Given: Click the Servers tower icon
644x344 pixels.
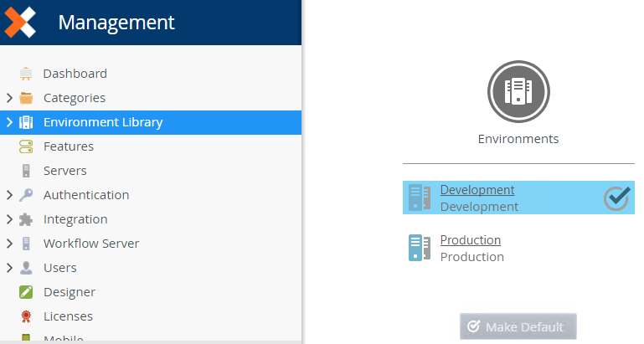Looking at the screenshot, I should coord(26,171).
